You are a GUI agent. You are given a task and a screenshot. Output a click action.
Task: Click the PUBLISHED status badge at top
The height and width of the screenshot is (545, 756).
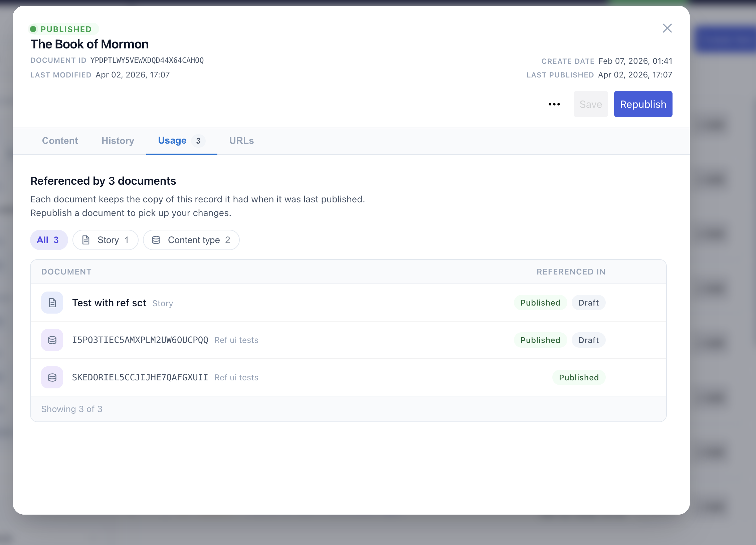click(63, 29)
